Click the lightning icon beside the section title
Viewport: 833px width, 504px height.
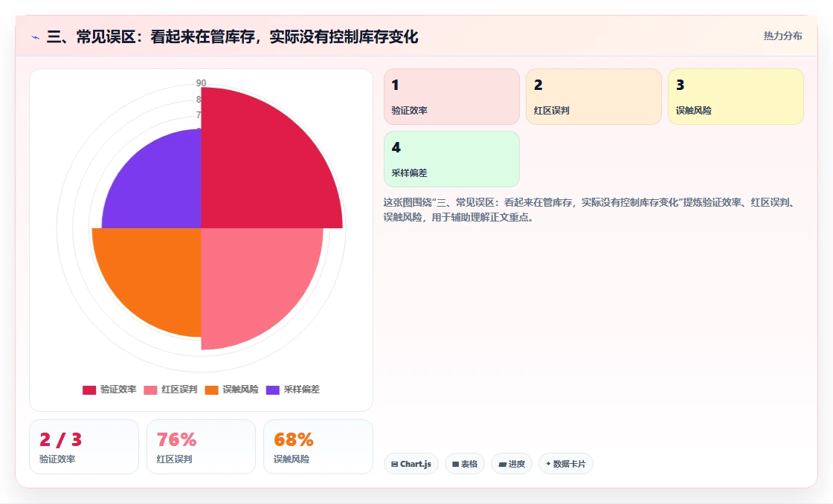coord(36,37)
